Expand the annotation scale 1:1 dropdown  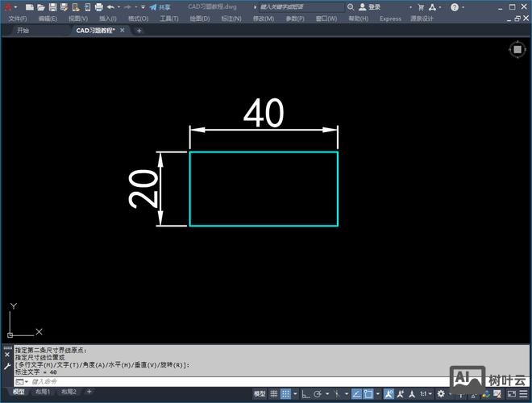coord(427,393)
